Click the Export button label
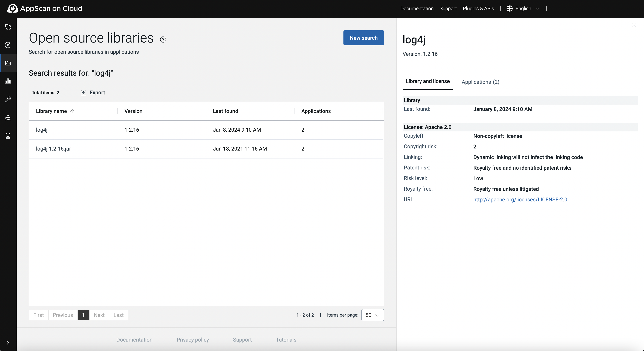The height and width of the screenshot is (351, 644). [x=97, y=92]
